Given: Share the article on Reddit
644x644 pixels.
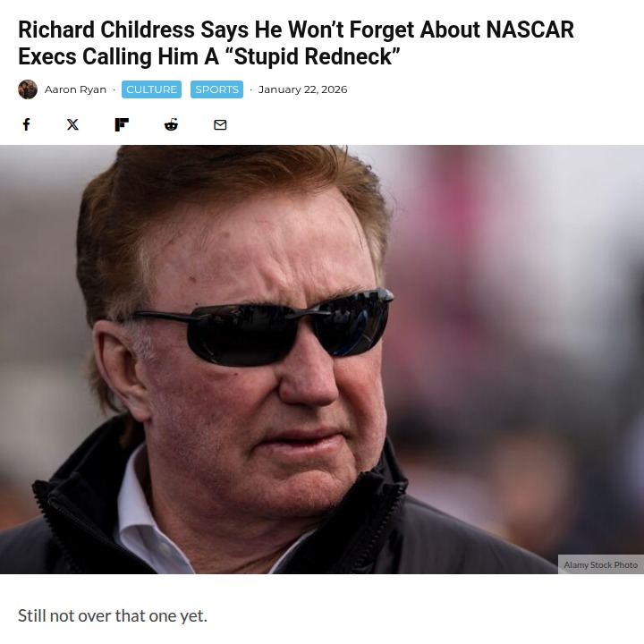Looking at the screenshot, I should [171, 124].
